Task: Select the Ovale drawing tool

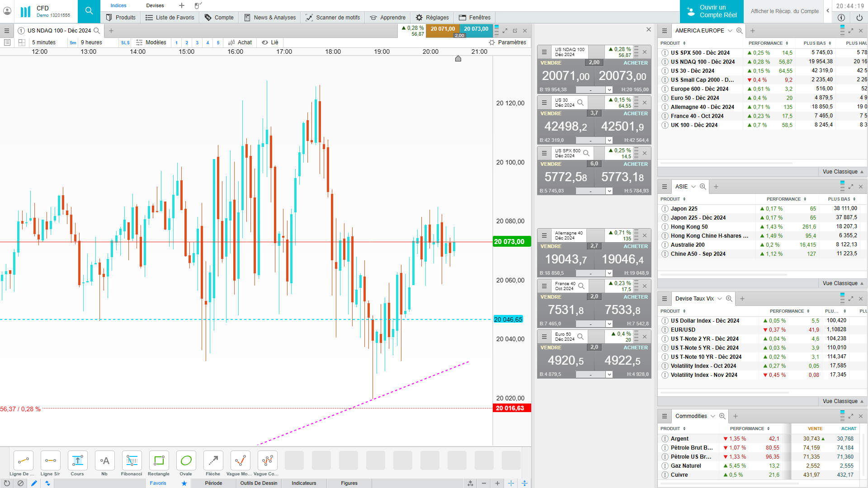Action: [186, 461]
